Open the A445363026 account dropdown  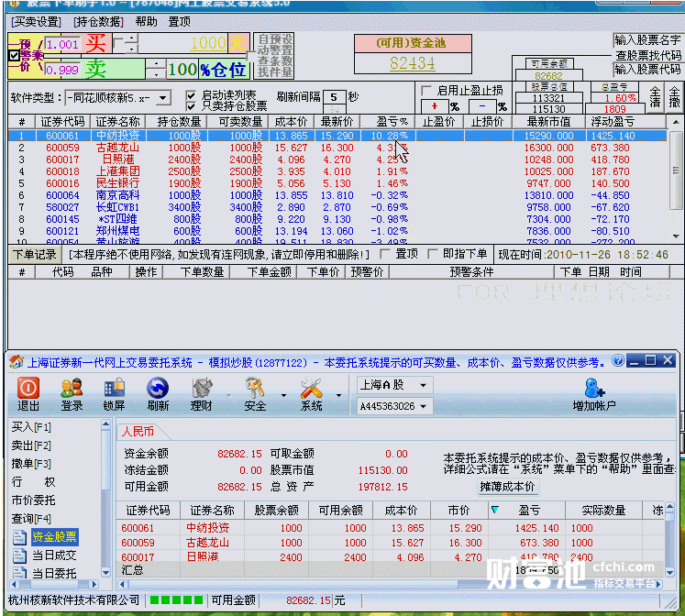coord(423,406)
